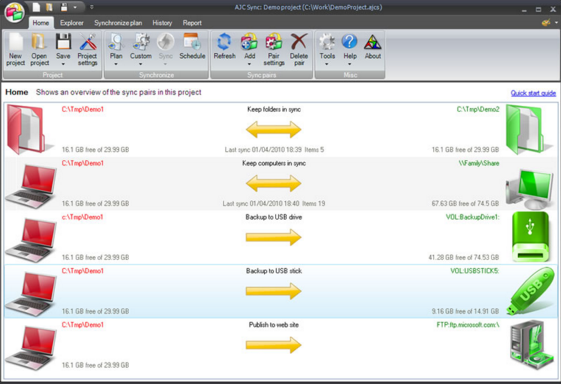Click the green desktop computer icon for \\Family\Share
Image resolution: width=561 pixels, height=384 pixels.
(530, 189)
